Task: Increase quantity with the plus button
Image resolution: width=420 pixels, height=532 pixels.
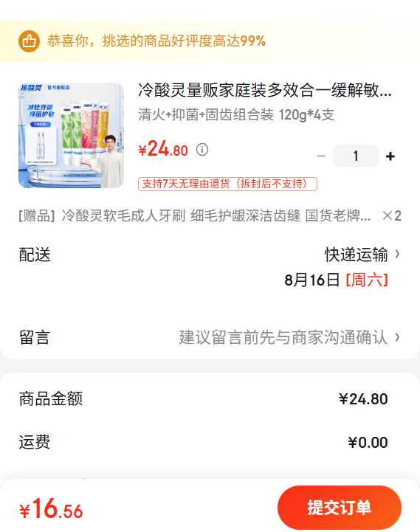Action: click(390, 156)
